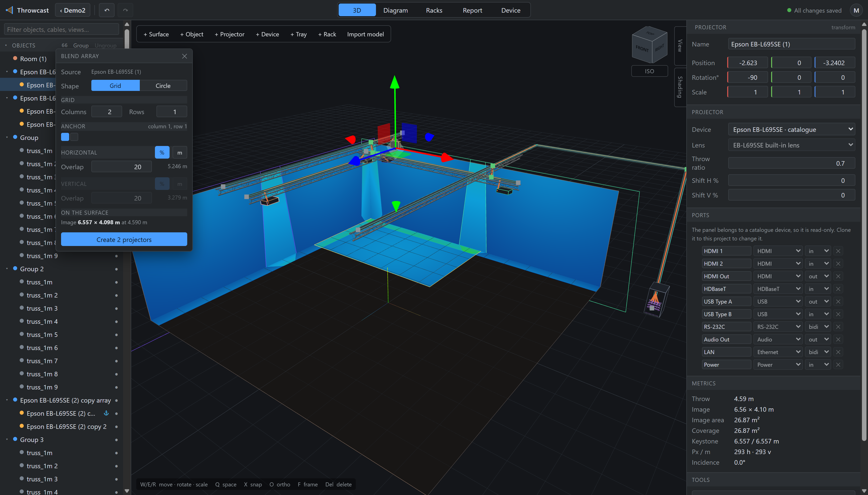Image resolution: width=868 pixels, height=495 pixels.
Task: Collapse the Epson EB-L695SE (2) copy array node
Action: click(x=7, y=400)
